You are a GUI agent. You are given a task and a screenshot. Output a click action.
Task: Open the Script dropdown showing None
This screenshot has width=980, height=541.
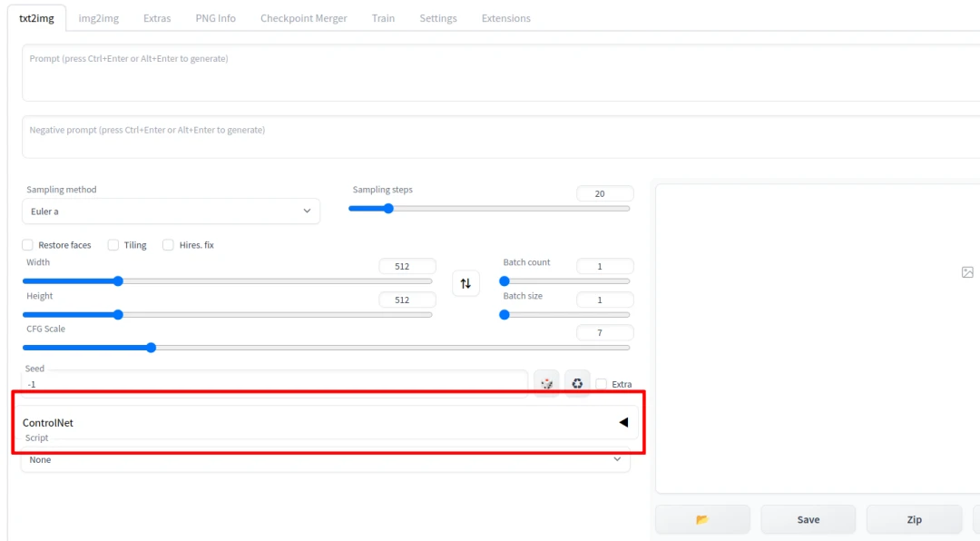pyautogui.click(x=325, y=460)
